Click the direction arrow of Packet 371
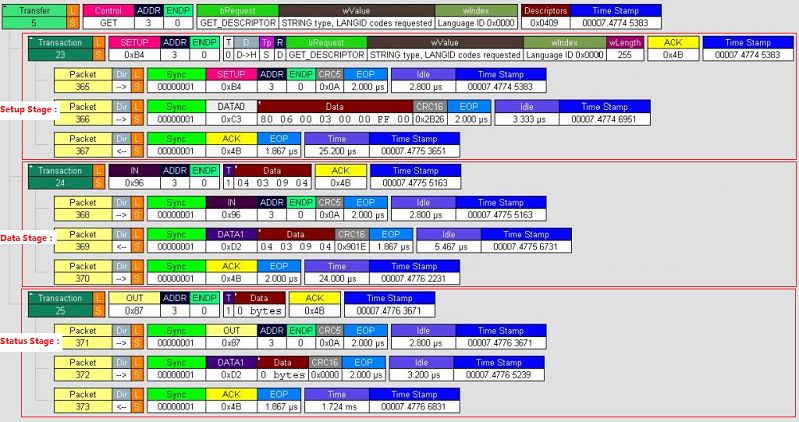799x422 pixels. click(x=121, y=336)
